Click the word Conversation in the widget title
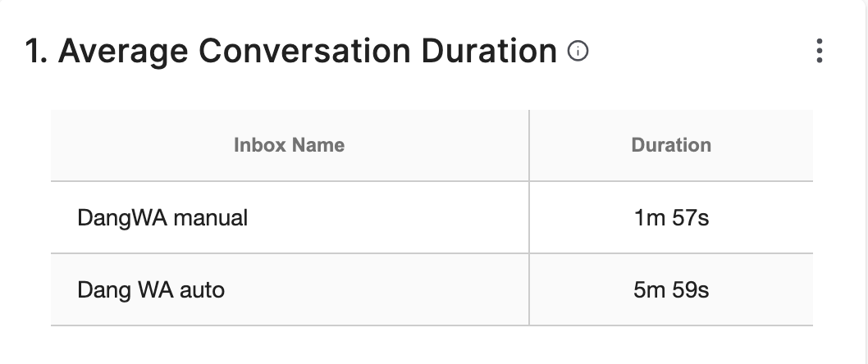Viewport: 868px width, 364px height. (304, 50)
